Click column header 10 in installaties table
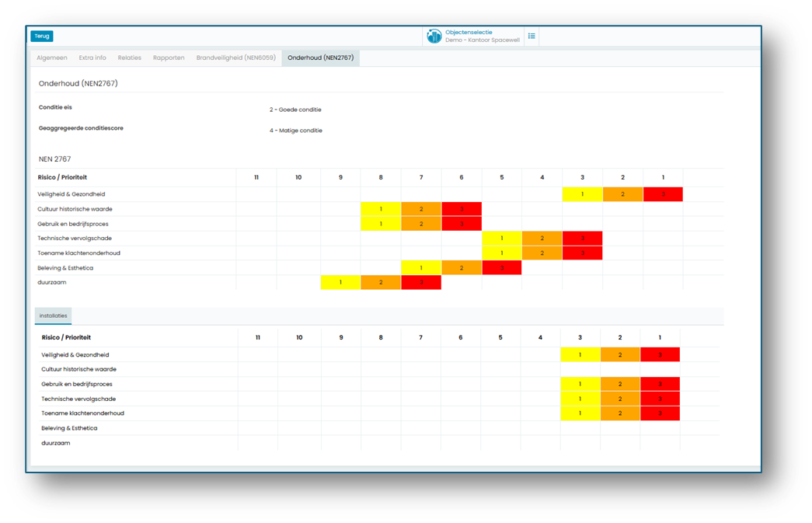 pos(299,337)
